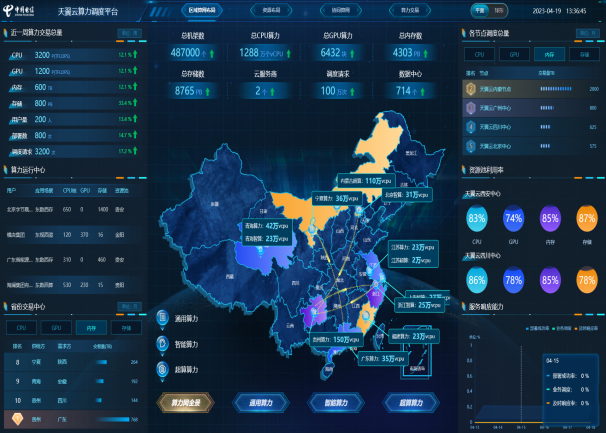Click the gold rank 2 hexagon badge

(x=470, y=89)
